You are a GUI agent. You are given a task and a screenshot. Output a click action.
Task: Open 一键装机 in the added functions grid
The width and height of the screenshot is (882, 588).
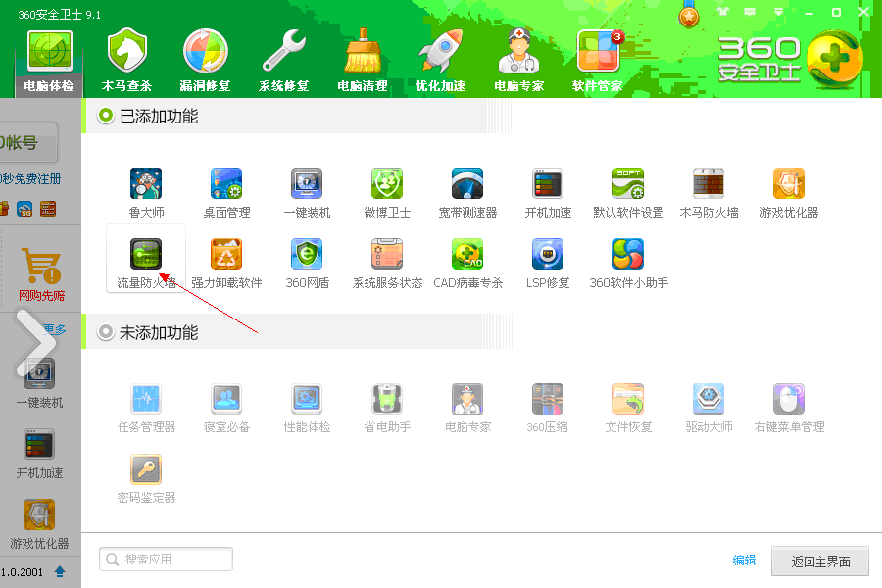tap(307, 193)
